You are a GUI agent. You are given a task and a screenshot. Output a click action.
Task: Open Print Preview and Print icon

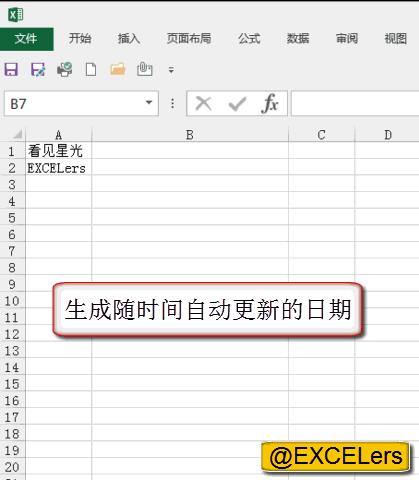65,70
